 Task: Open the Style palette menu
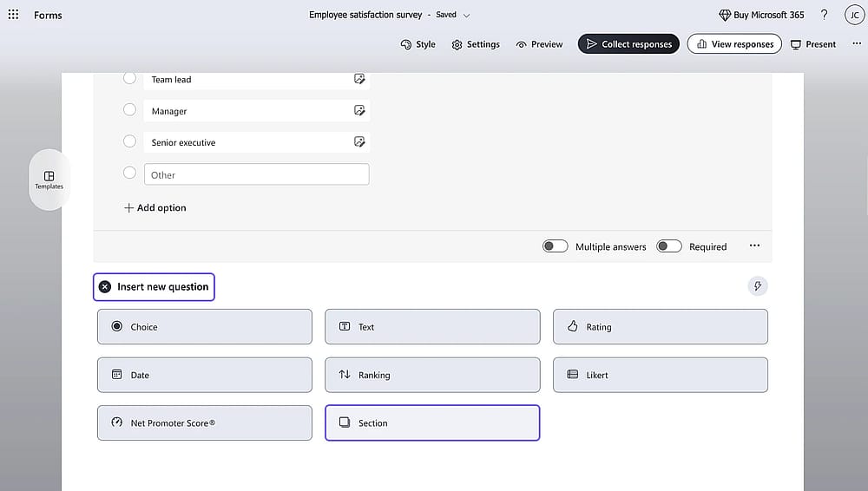coord(418,44)
